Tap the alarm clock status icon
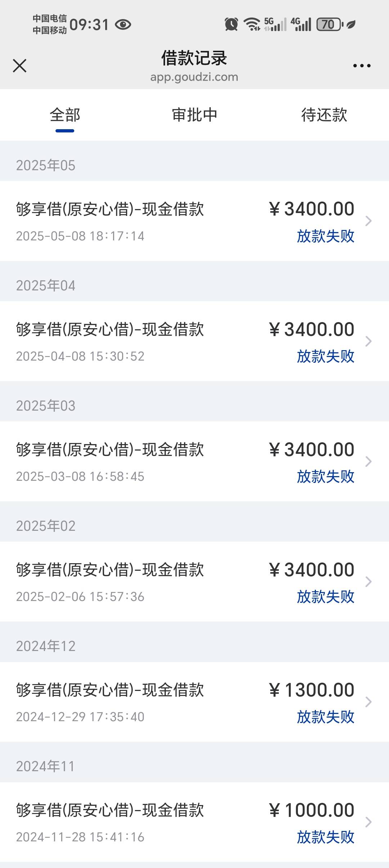Image resolution: width=389 pixels, height=868 pixels. click(231, 24)
